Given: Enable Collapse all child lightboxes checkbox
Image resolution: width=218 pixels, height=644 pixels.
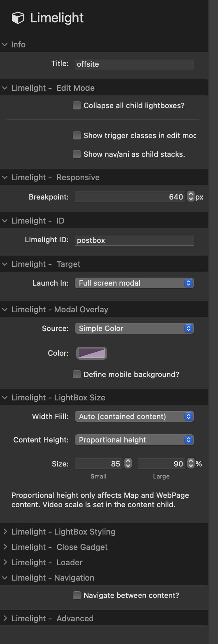Looking at the screenshot, I should [x=77, y=105].
